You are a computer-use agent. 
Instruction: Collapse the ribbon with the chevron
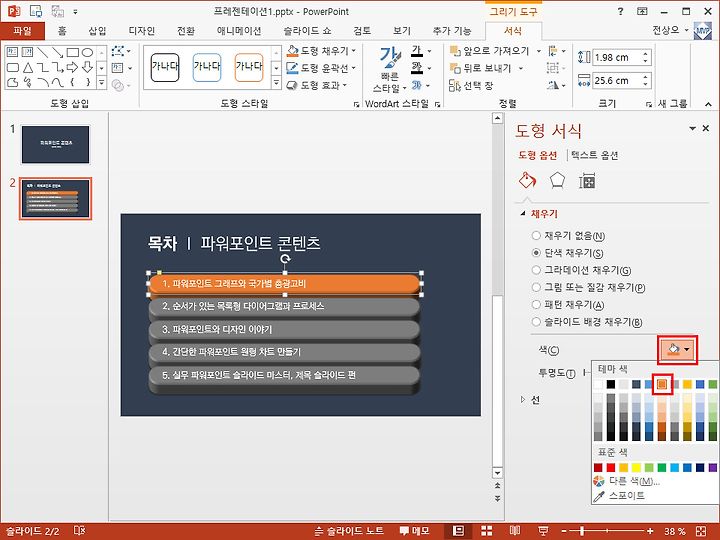point(708,104)
